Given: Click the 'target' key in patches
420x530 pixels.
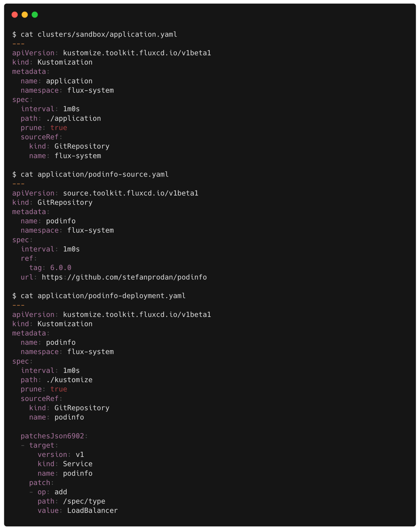Looking at the screenshot, I should [x=42, y=445].
